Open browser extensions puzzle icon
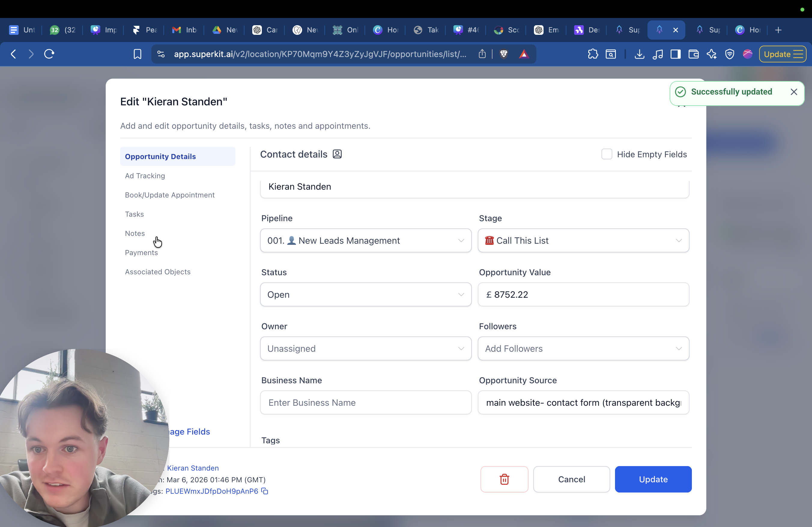This screenshot has height=527, width=812. click(592, 54)
